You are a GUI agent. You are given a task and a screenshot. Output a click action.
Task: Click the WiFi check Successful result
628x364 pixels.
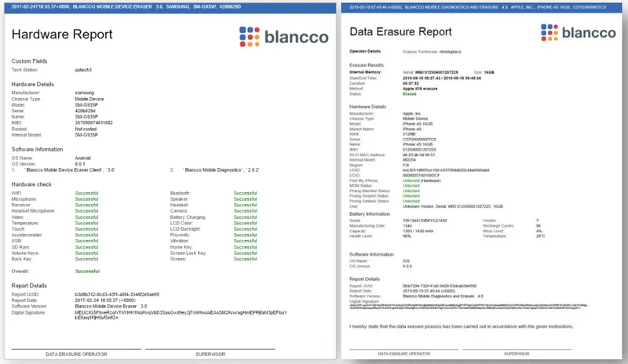click(86, 193)
